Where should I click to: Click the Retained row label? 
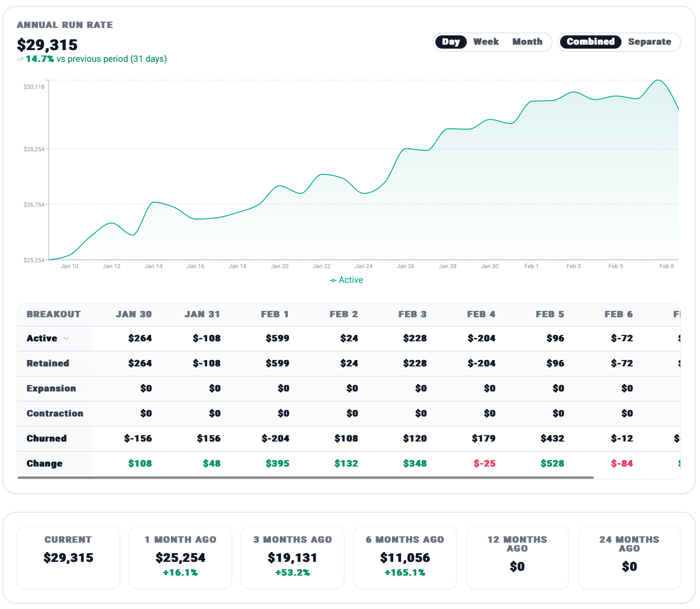[x=48, y=363]
